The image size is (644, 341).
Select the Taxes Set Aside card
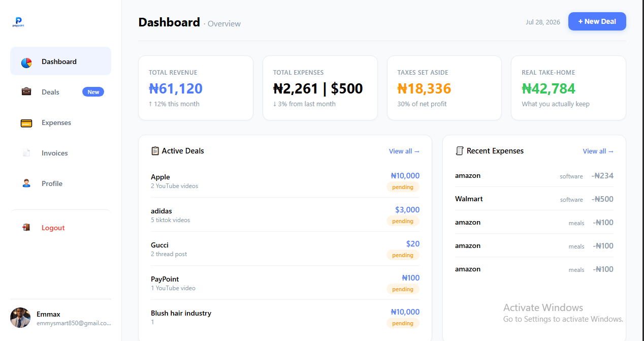[444, 88]
